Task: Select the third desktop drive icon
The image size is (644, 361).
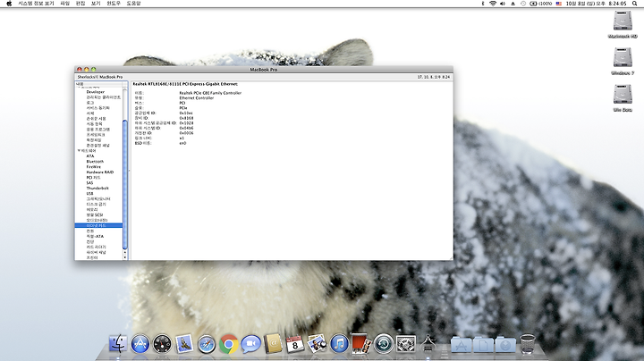Action: (623, 95)
